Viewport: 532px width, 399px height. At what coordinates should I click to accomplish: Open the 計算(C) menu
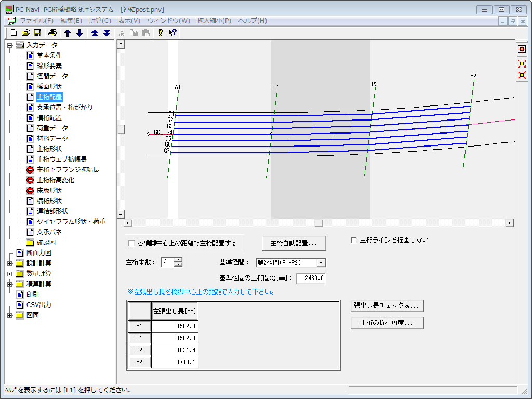[100, 21]
